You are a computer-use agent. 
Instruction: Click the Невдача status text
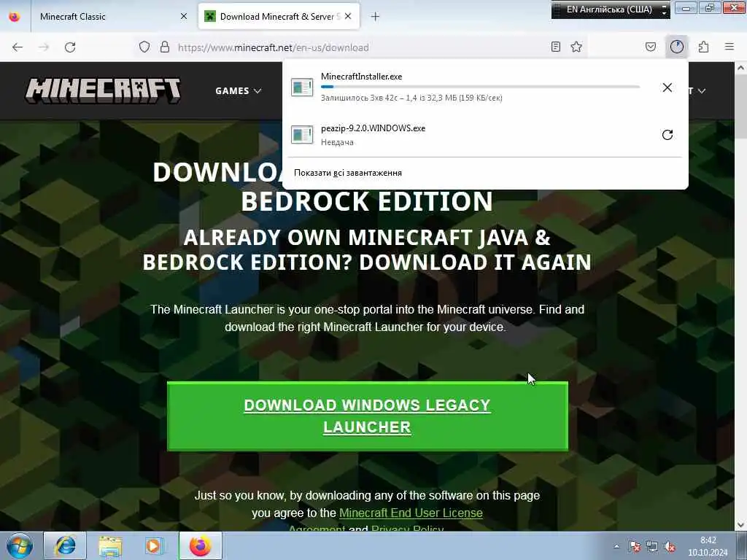337,142
